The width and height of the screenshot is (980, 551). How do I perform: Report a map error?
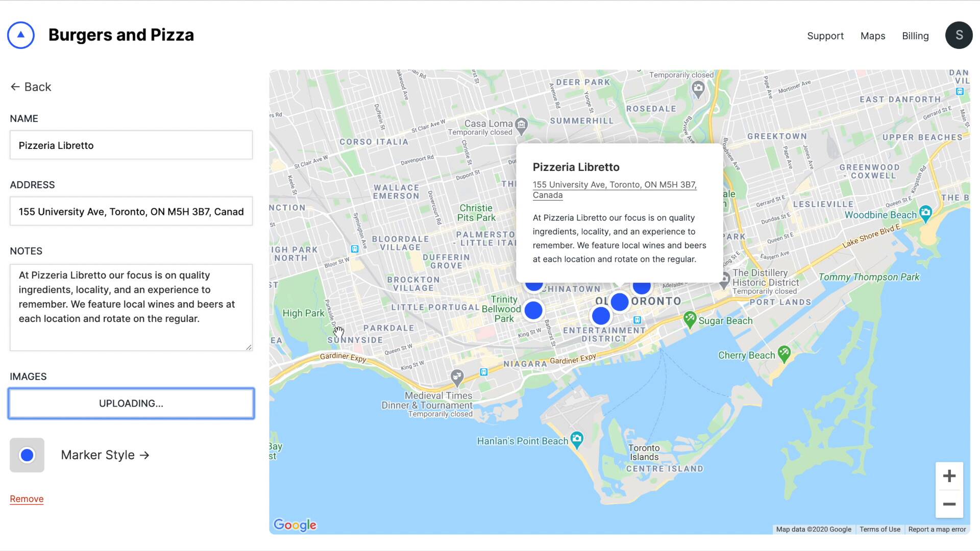click(x=937, y=529)
